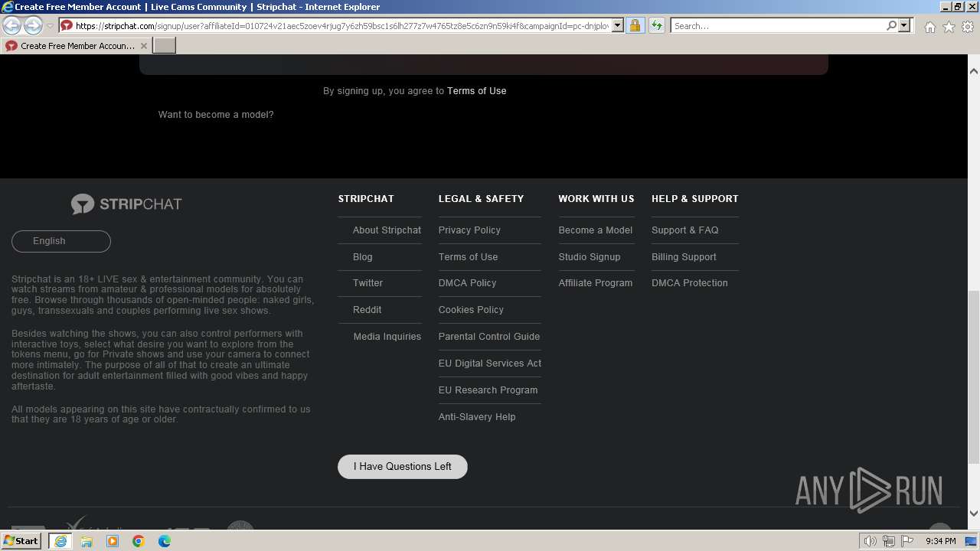
Task: Click the Windows Start button
Action: (x=21, y=541)
